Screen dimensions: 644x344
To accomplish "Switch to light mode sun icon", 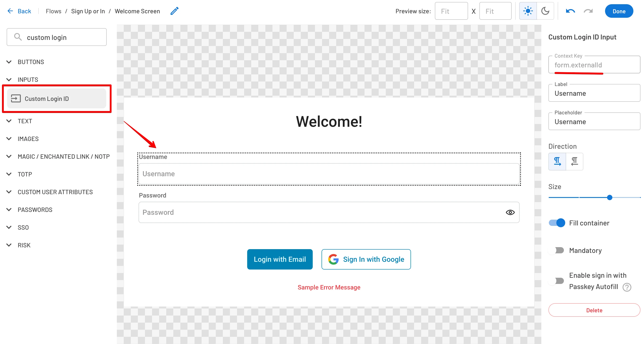I will (528, 11).
